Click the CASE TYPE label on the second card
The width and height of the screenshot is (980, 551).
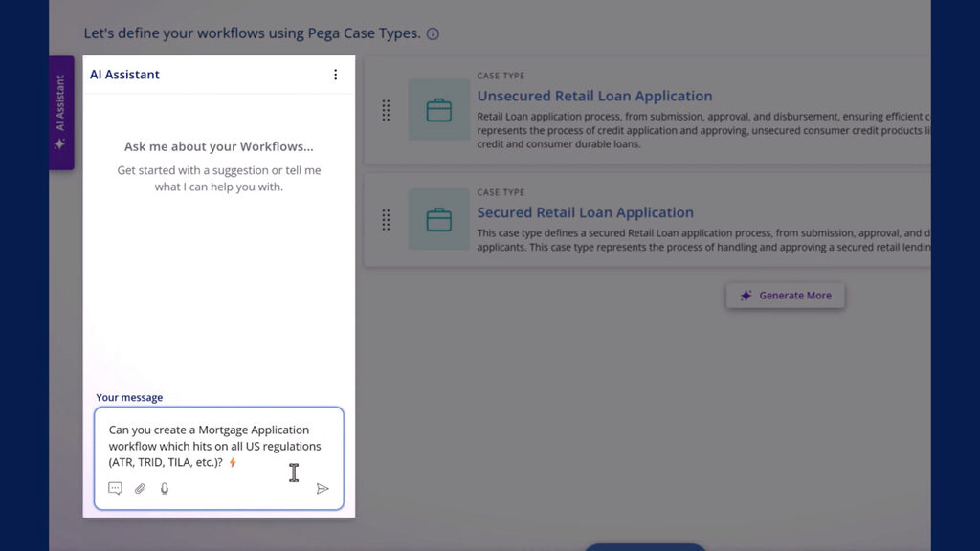pyautogui.click(x=500, y=191)
